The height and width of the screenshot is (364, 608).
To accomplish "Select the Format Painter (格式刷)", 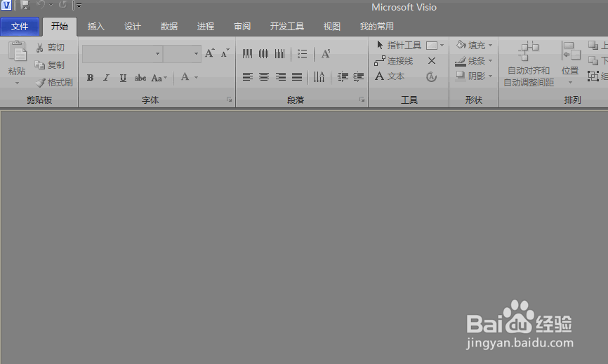I will pos(54,83).
